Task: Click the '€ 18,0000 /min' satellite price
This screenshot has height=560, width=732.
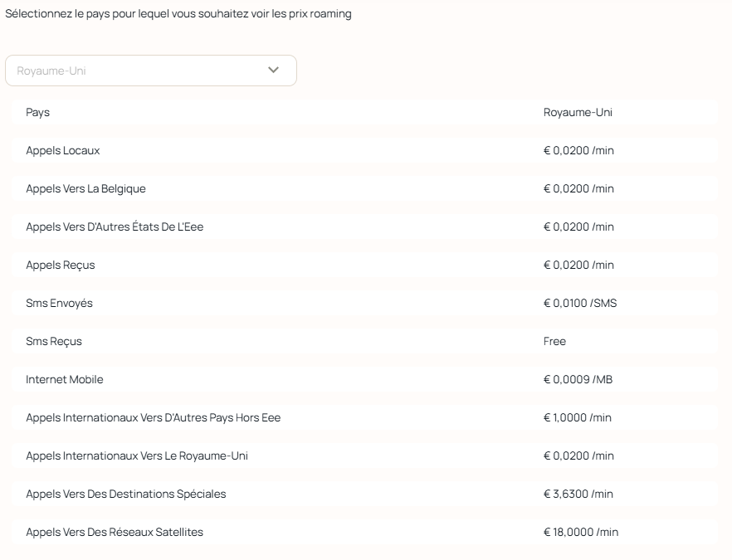Action: click(x=581, y=533)
